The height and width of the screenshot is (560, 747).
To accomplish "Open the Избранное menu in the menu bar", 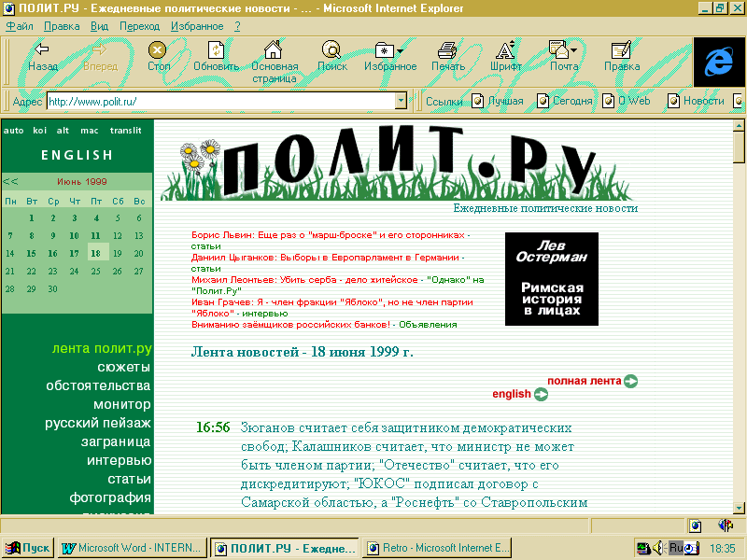I will pyautogui.click(x=197, y=26).
